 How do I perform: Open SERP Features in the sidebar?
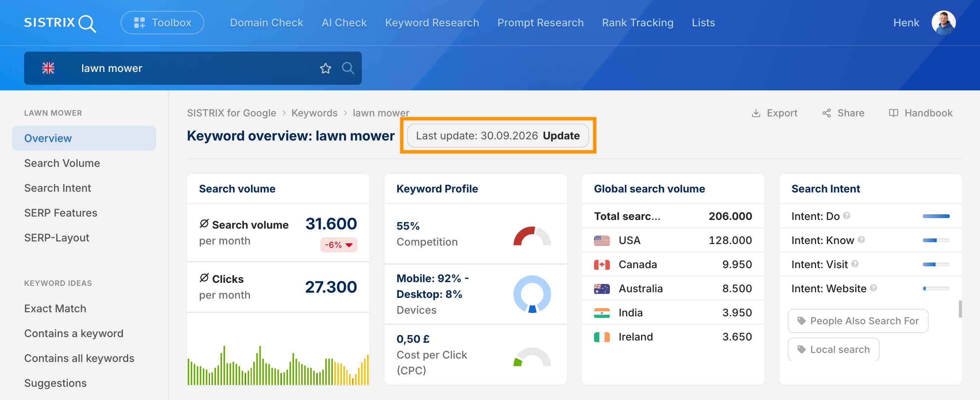[x=60, y=212]
